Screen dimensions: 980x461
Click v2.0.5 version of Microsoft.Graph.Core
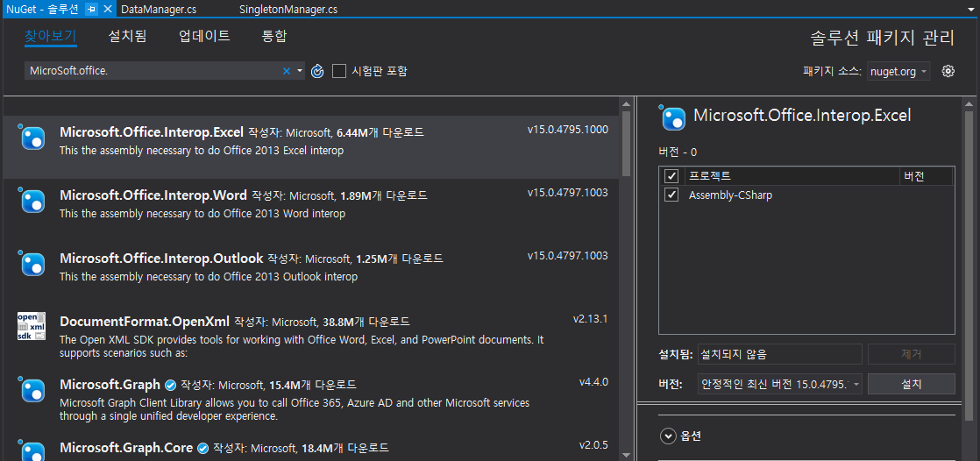pos(593,444)
